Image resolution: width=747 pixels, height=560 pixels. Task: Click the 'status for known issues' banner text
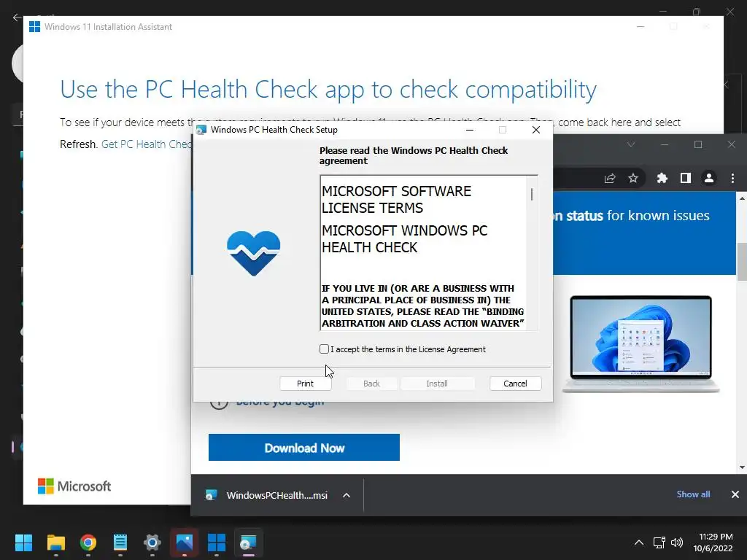[x=638, y=216]
